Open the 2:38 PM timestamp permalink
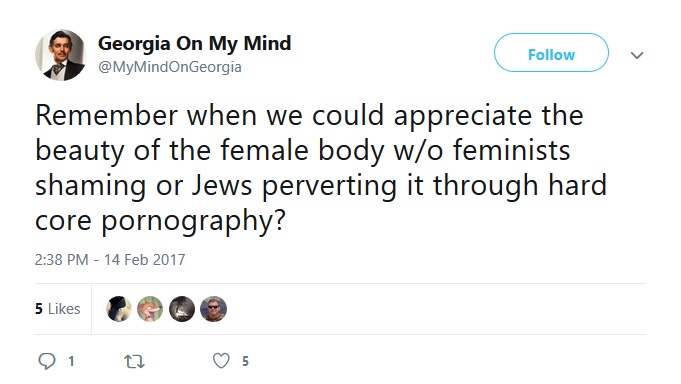This screenshot has height=384, width=681. (x=61, y=260)
